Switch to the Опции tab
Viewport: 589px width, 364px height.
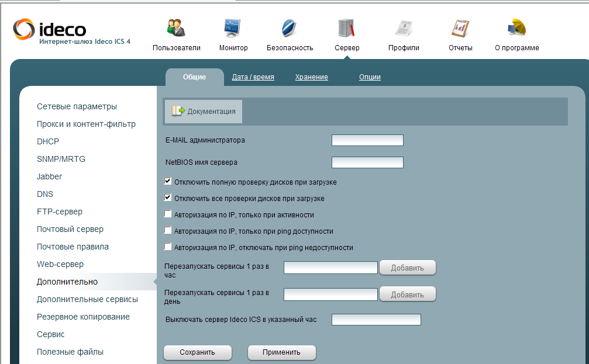pyautogui.click(x=370, y=77)
